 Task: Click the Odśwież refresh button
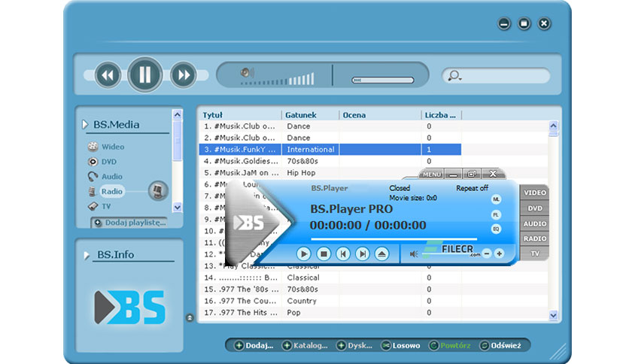click(x=507, y=345)
